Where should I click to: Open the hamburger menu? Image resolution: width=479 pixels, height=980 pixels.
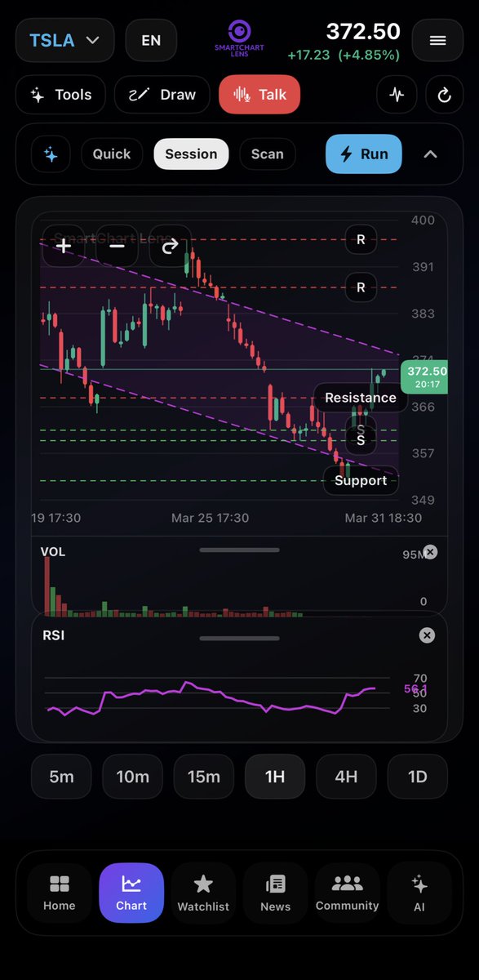[438, 40]
